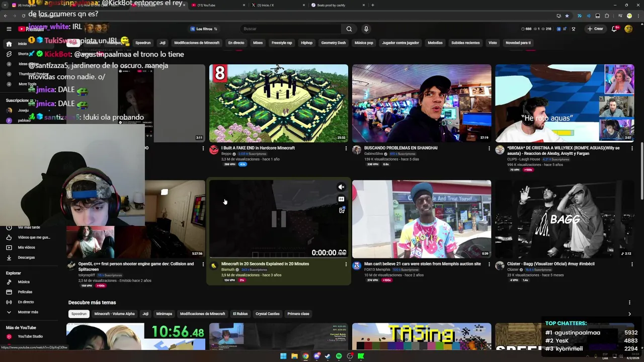Select the Hiphop filter chip
The width and height of the screenshot is (644, 362).
click(306, 43)
